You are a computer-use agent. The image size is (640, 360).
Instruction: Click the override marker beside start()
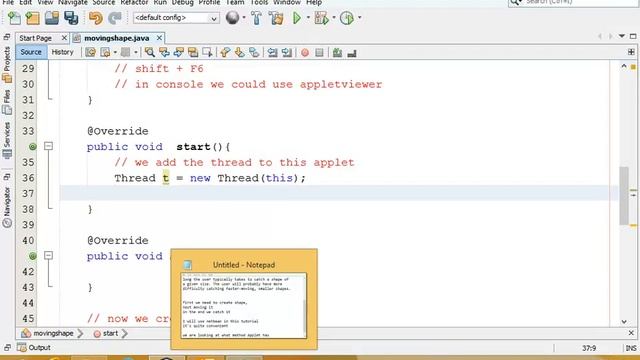click(x=33, y=146)
